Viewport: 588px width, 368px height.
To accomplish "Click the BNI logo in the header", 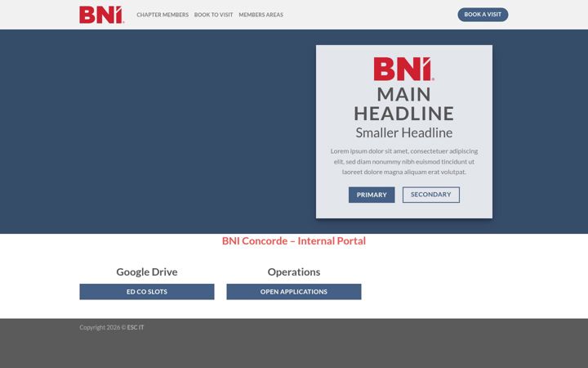I will tap(101, 15).
